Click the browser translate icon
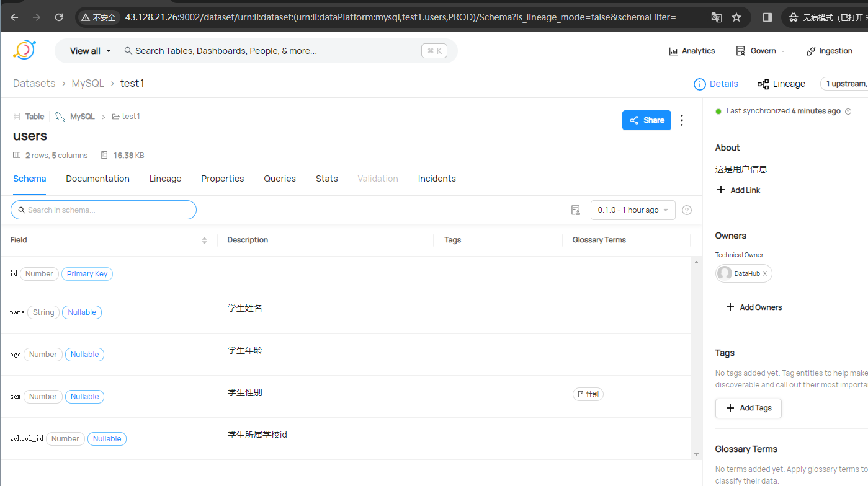The image size is (868, 486). pos(716,17)
